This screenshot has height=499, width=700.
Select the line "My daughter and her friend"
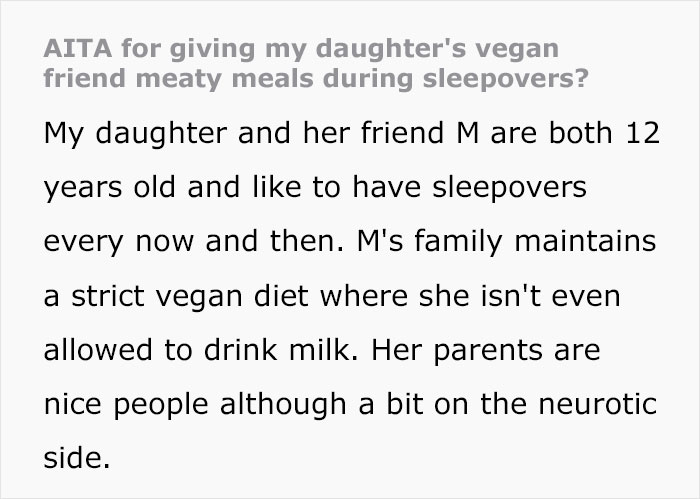(244, 133)
